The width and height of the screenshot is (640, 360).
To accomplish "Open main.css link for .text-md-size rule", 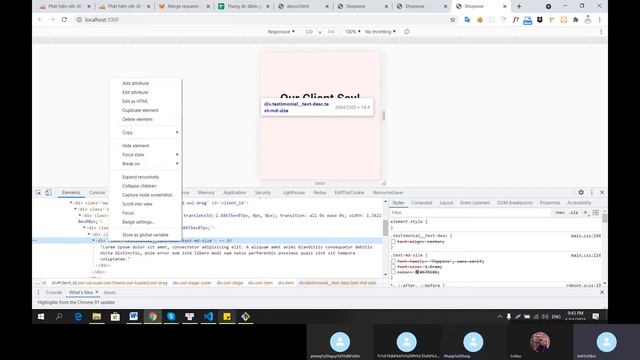I will (586, 255).
